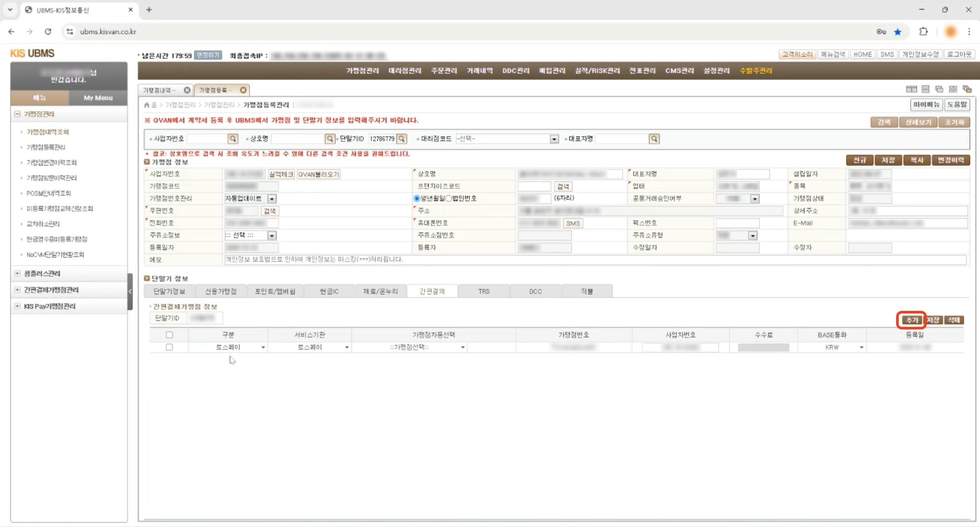Viewport: 980px width, 527px height.
Task: Toggle the select-all checkbox in table header
Action: [169, 335]
